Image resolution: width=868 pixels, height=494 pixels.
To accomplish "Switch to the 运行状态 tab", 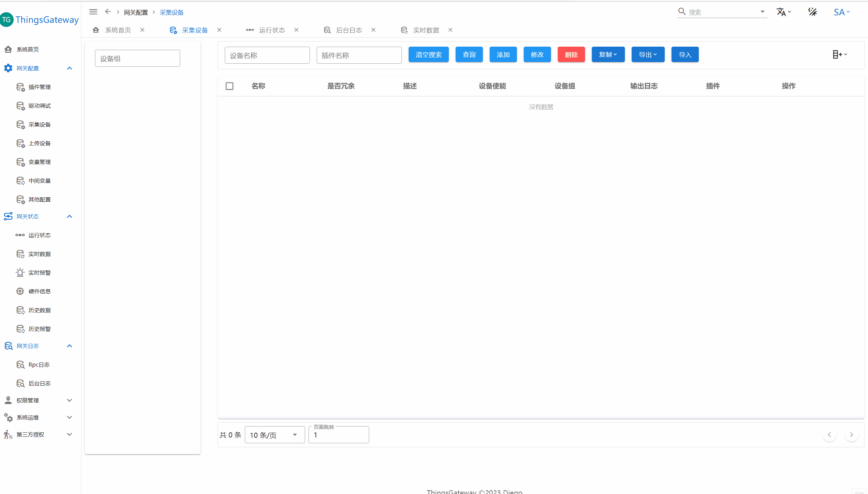I will (x=271, y=30).
